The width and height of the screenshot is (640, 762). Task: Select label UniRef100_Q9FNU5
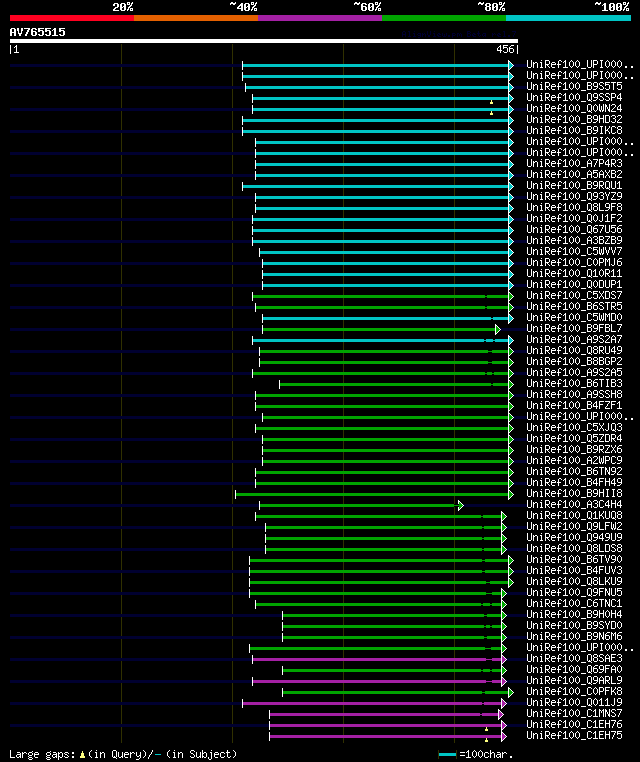(x=574, y=593)
